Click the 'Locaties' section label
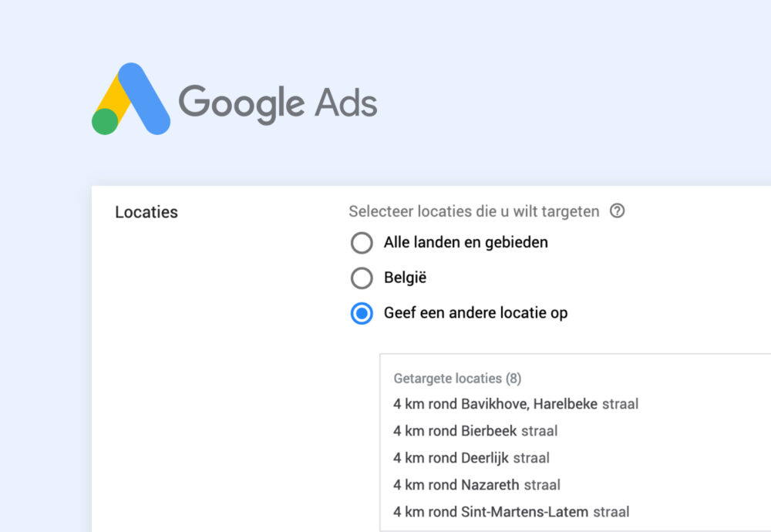This screenshot has width=771, height=532. pos(146,212)
